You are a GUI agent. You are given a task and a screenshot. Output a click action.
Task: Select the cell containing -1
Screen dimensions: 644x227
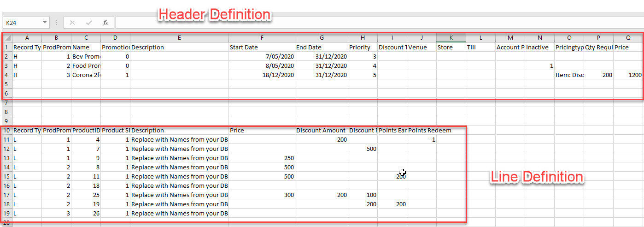pos(422,139)
